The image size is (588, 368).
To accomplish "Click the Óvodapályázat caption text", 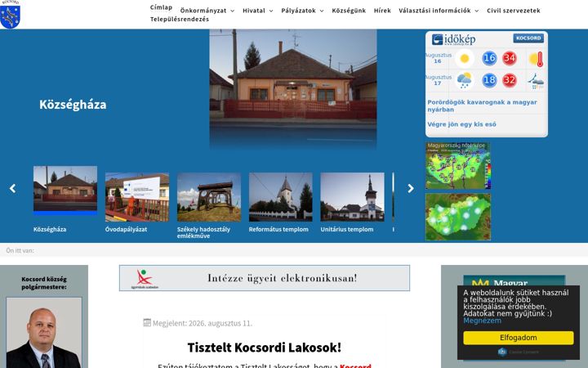I will 126,229.
